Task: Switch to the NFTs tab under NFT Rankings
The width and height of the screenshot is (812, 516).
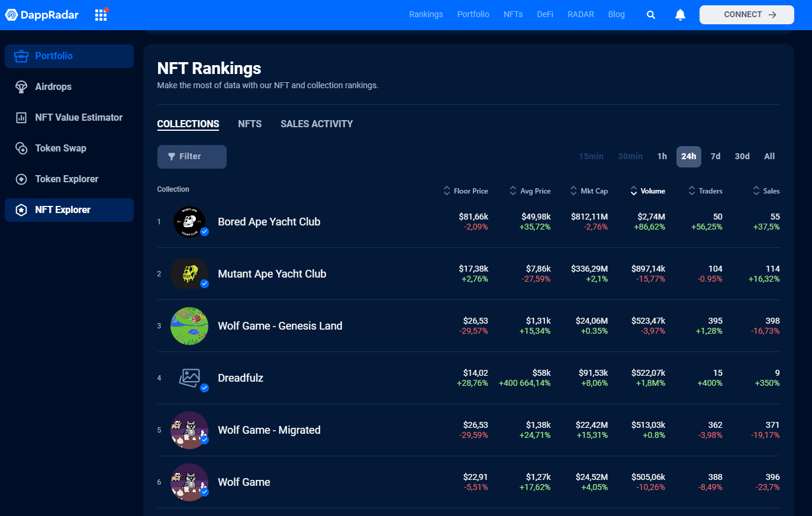Action: click(x=250, y=124)
